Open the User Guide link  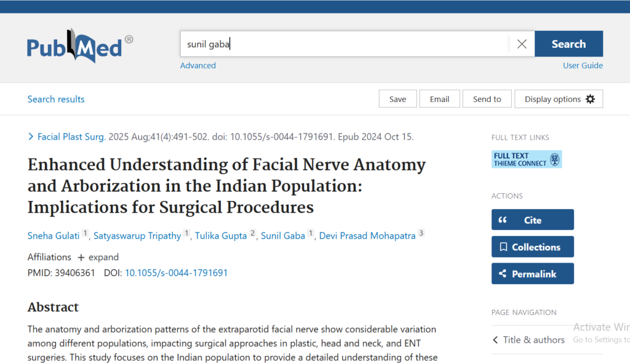tap(583, 66)
